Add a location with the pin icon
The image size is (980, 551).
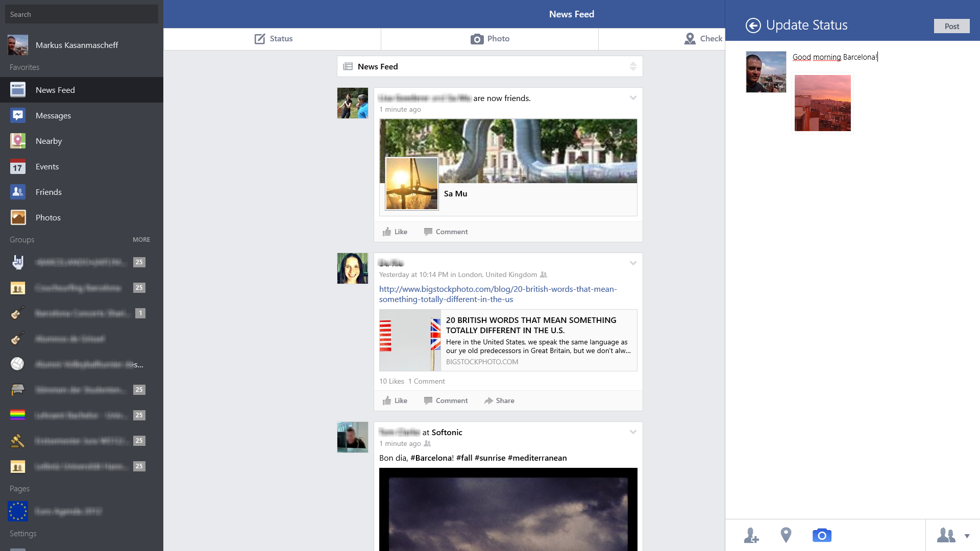click(786, 535)
